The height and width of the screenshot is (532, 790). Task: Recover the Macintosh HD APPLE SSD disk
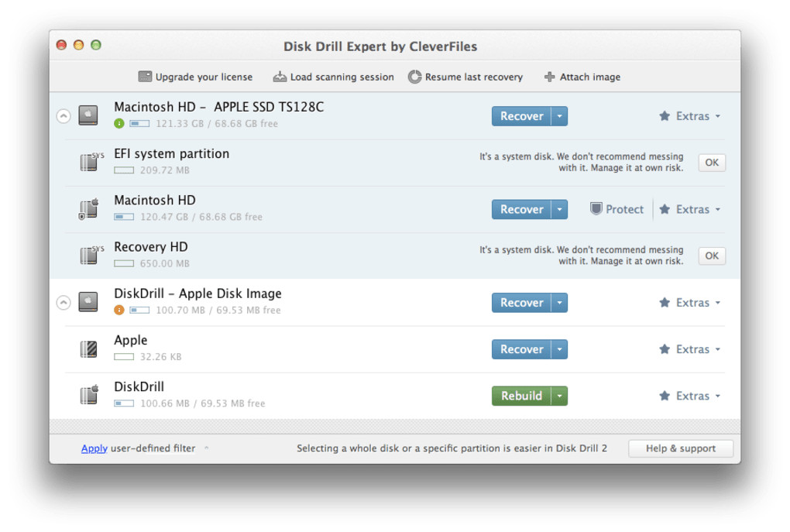tap(521, 116)
